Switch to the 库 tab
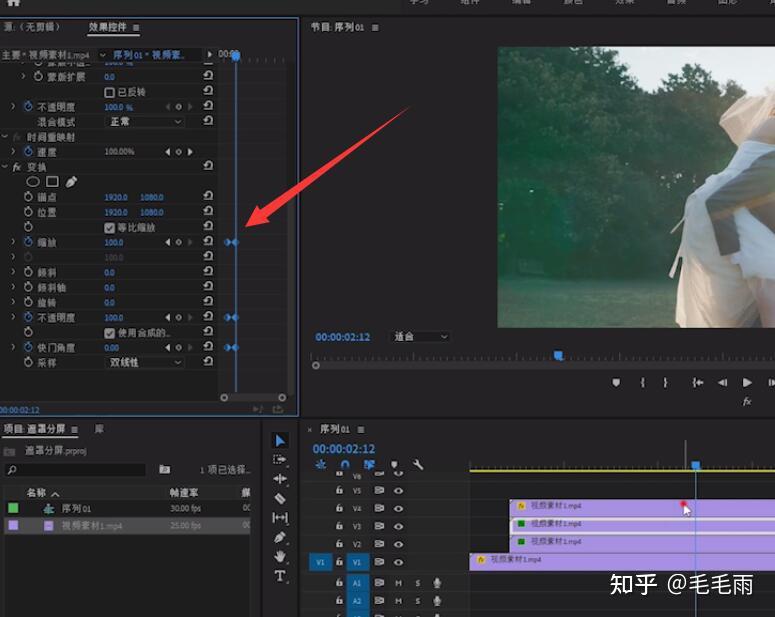 (x=99, y=428)
